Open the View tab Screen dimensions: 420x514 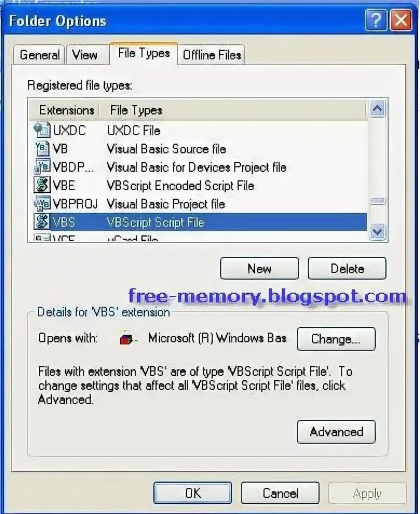tap(85, 55)
